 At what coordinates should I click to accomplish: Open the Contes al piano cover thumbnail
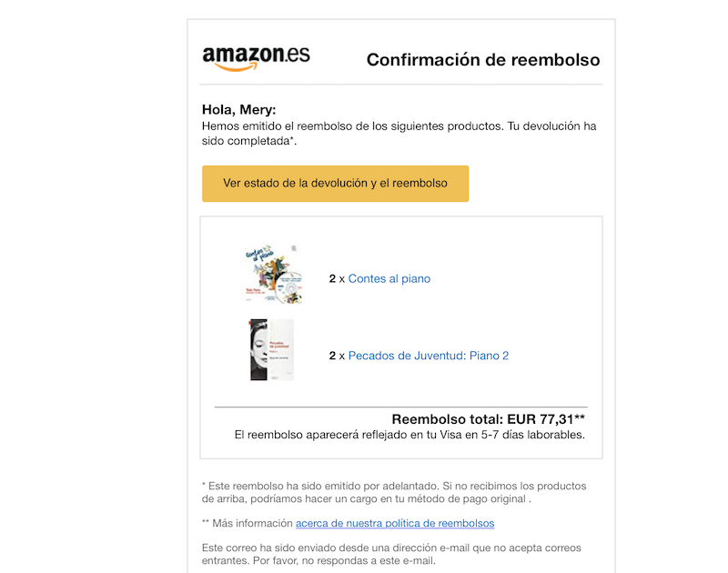point(273,274)
